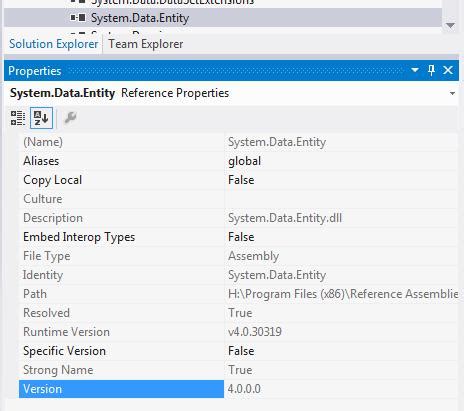The image size is (464, 411).
Task: Click the 4.0.0.0 version value
Action: [244, 389]
